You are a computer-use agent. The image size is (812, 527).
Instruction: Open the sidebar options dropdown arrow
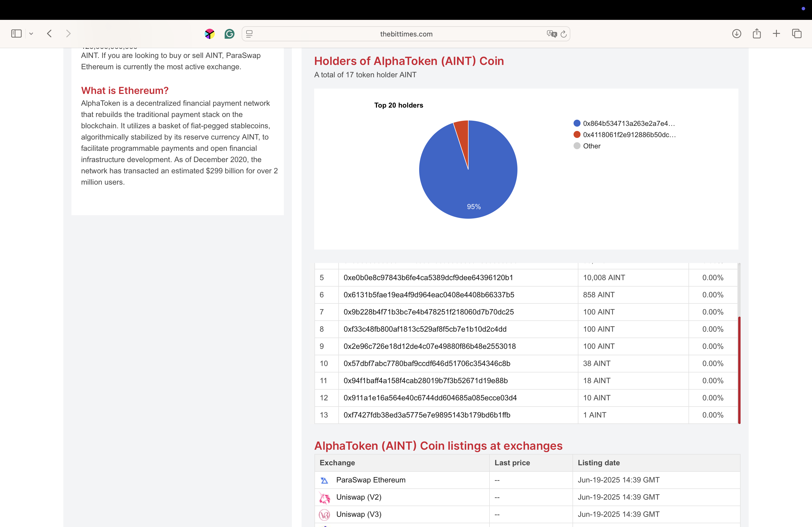31,34
